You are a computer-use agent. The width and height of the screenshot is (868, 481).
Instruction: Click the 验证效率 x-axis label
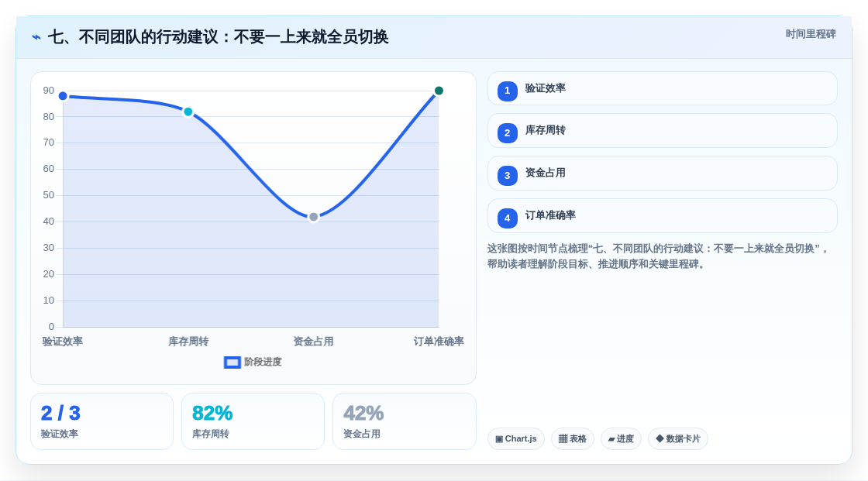pyautogui.click(x=63, y=342)
